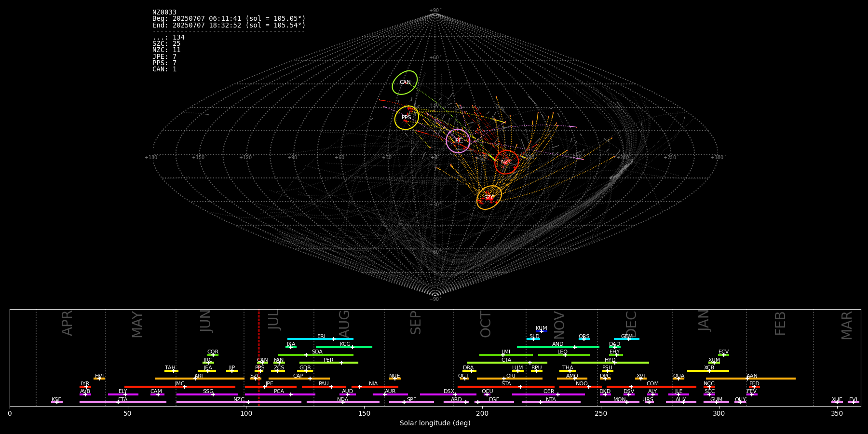Select the COR shower marker
The width and height of the screenshot is (868, 434).
213,355
